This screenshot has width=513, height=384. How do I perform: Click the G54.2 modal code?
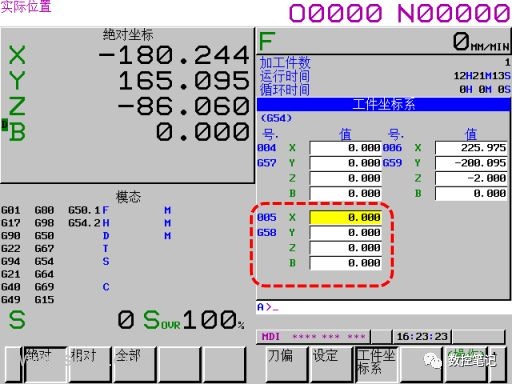84,223
